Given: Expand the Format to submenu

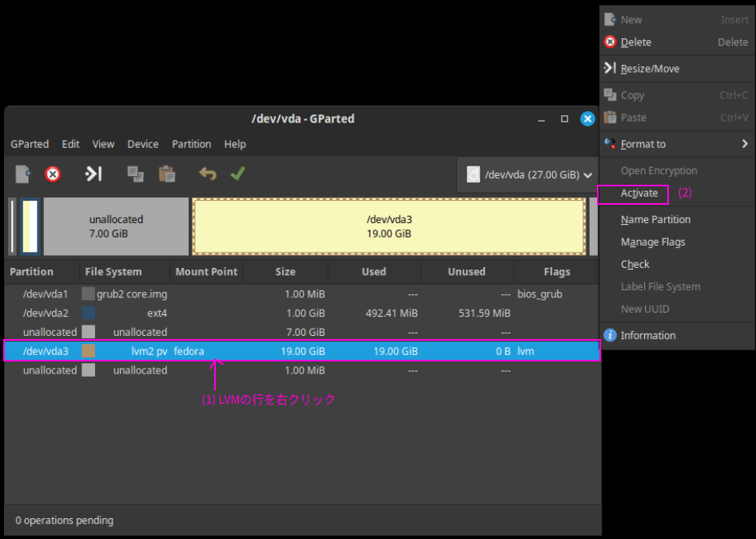Looking at the screenshot, I should pos(676,144).
